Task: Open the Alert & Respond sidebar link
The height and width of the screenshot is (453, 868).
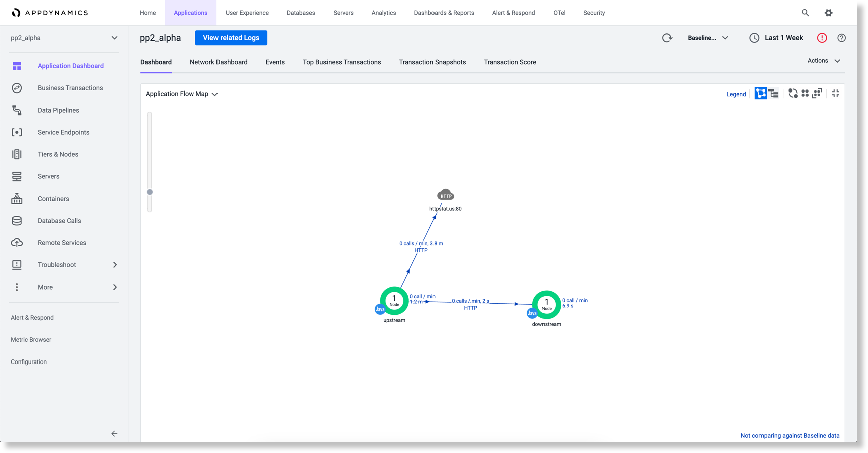Action: [x=32, y=318]
